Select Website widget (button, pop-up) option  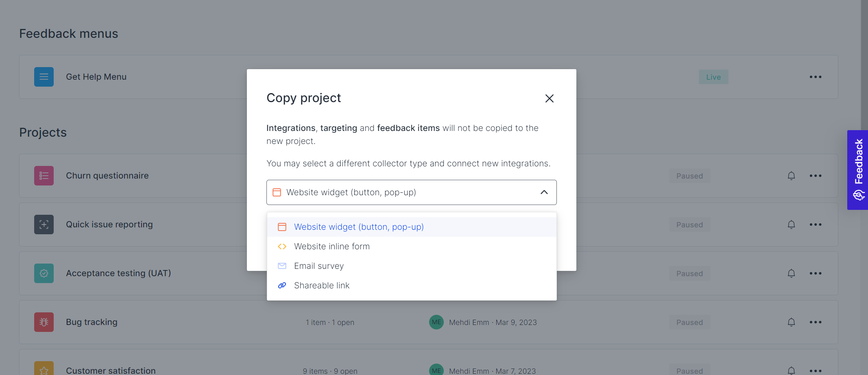pyautogui.click(x=412, y=227)
